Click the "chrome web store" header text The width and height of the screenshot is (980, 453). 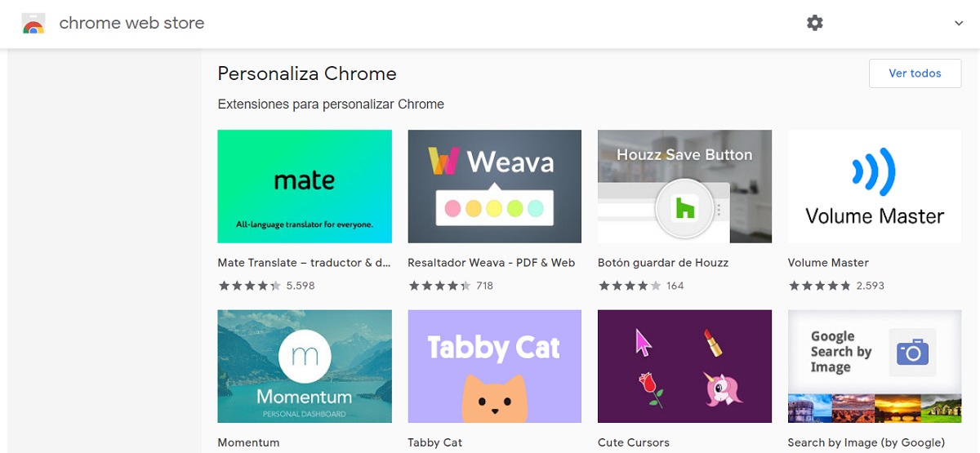pyautogui.click(x=132, y=24)
